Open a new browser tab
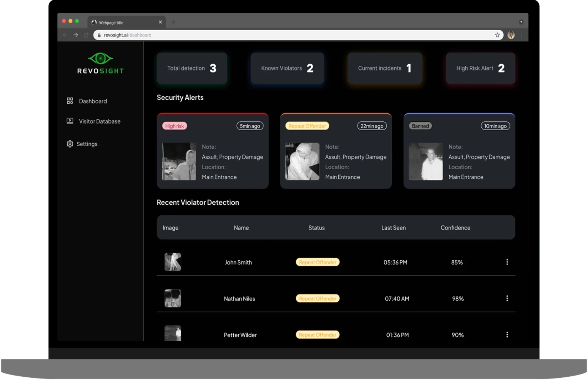 [173, 22]
